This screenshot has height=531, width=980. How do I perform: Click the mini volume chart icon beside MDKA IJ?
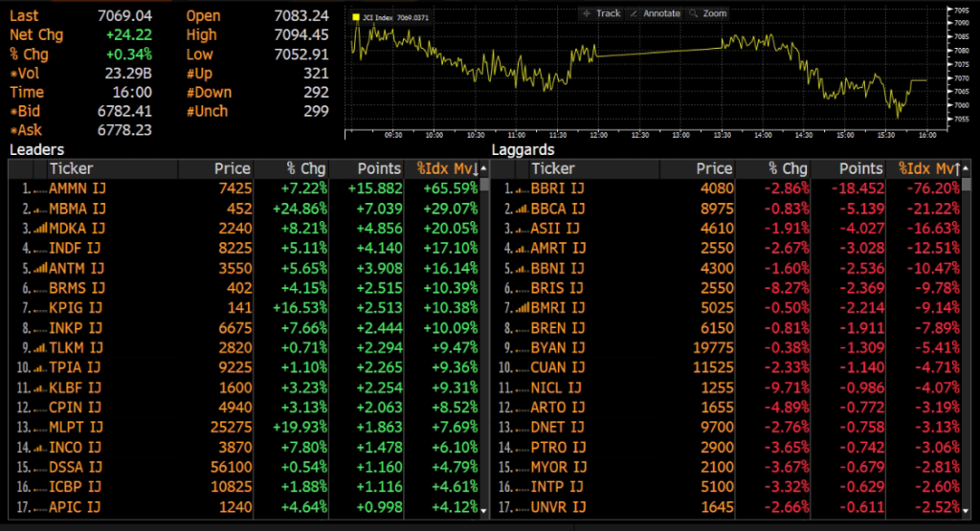[40, 229]
